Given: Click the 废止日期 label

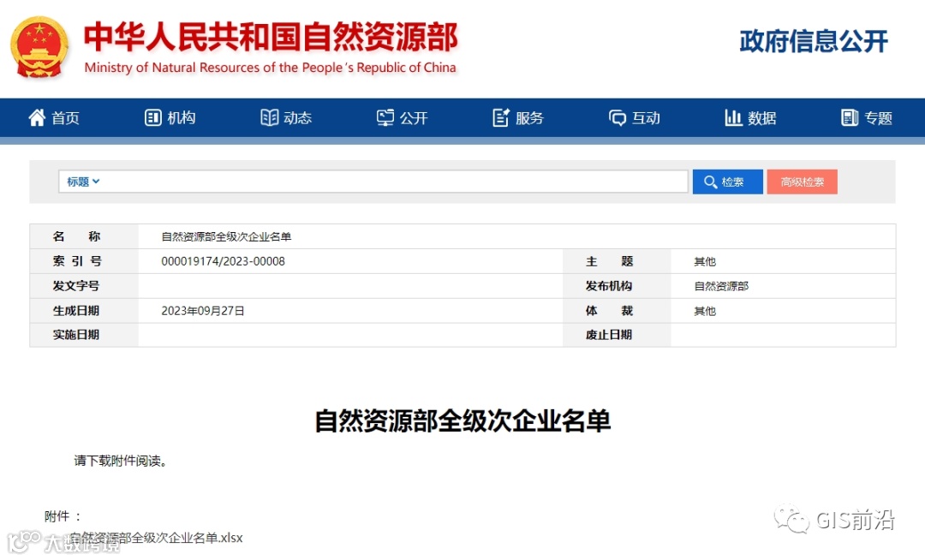Looking at the screenshot, I should (x=609, y=335).
